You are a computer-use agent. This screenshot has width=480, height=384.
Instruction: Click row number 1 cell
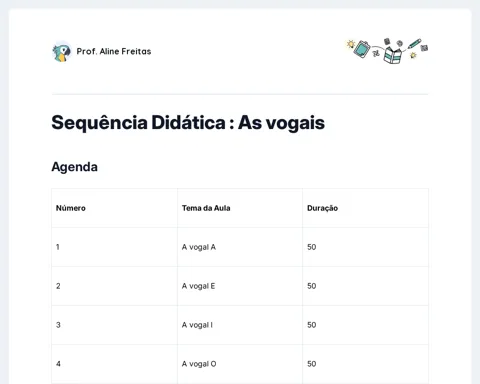coord(114,247)
